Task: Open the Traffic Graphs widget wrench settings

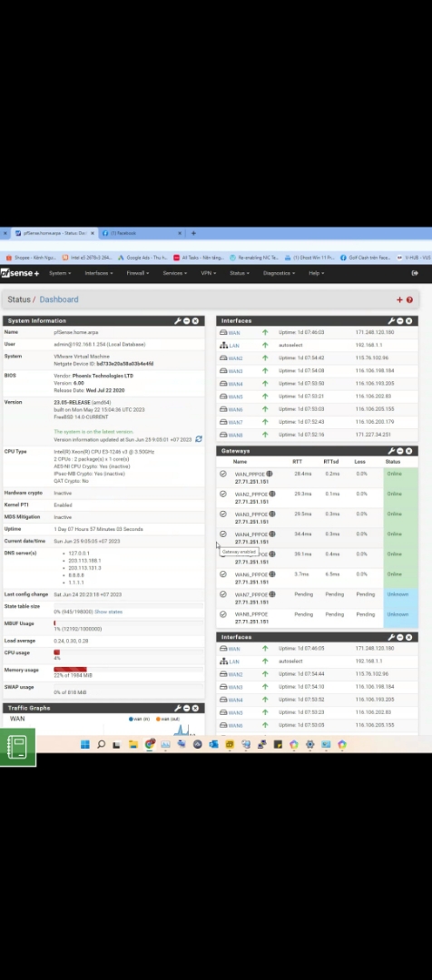Action: click(178, 708)
